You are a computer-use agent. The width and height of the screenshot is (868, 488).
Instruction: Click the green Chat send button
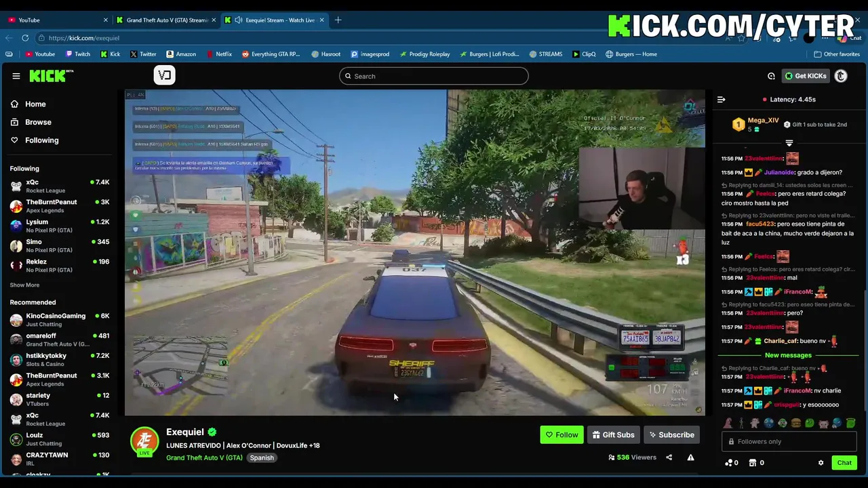pos(844,463)
